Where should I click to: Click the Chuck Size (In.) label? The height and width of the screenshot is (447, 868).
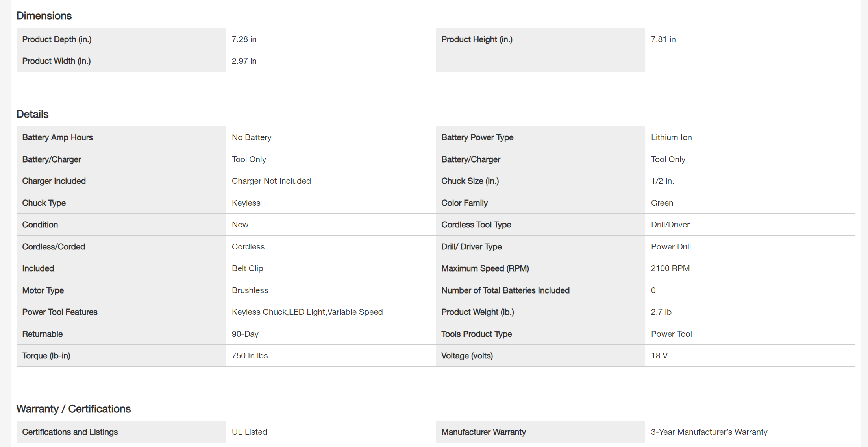(470, 181)
